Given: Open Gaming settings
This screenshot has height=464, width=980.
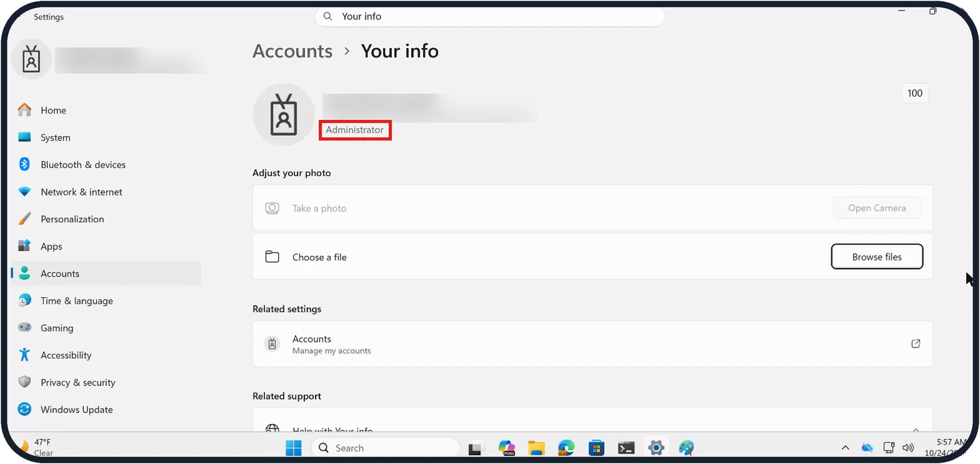Looking at the screenshot, I should point(106,328).
